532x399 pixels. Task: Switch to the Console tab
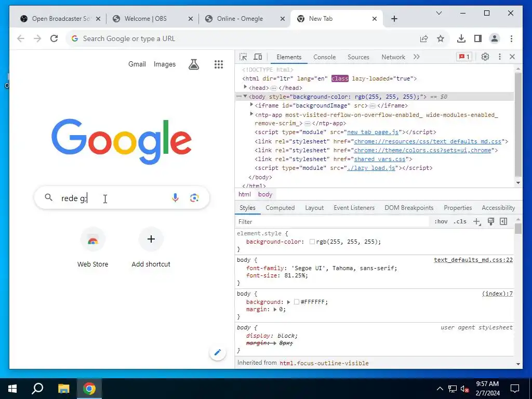[x=324, y=57]
